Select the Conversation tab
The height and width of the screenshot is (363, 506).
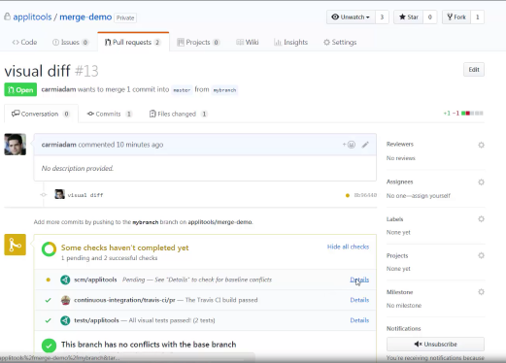click(x=41, y=114)
